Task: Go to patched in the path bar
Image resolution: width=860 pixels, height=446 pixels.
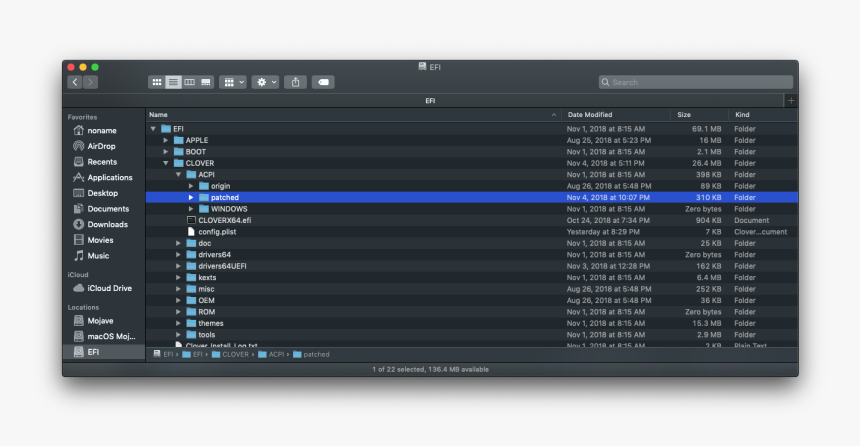Action: [312, 354]
